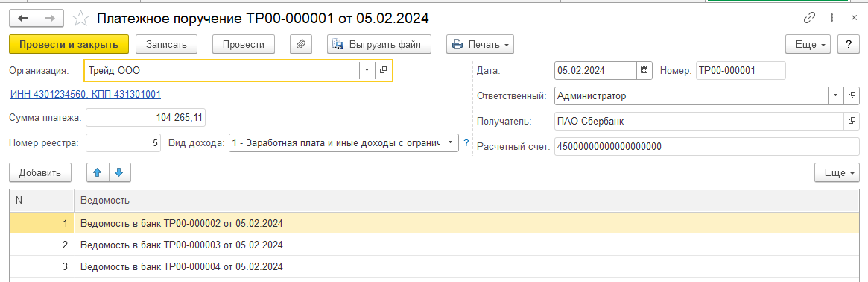Open calendar picker in Дата field
The width and height of the screenshot is (868, 282).
644,70
